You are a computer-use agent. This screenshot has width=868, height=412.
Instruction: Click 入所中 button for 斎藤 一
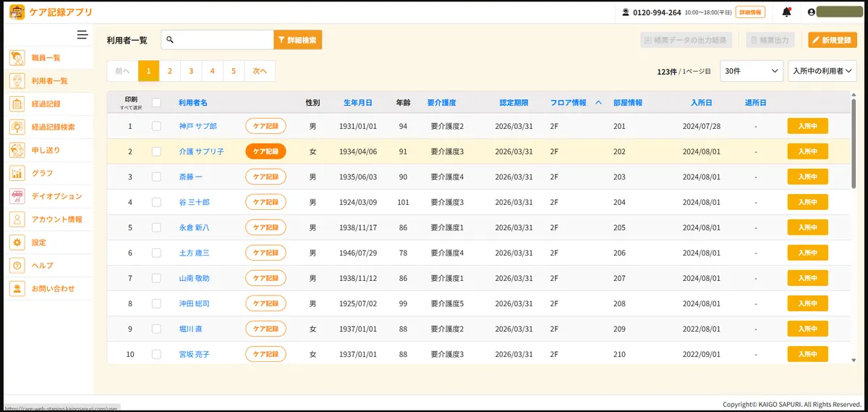click(x=807, y=177)
